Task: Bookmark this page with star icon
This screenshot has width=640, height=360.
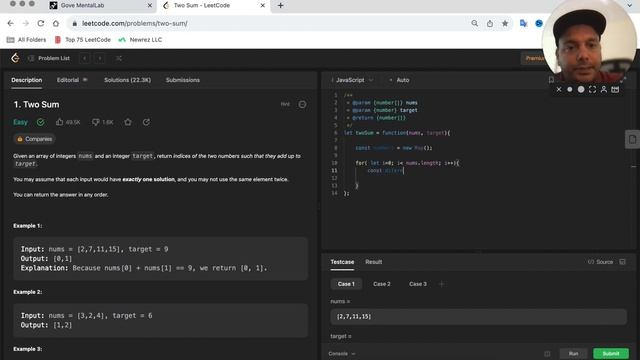Action: 505,23
